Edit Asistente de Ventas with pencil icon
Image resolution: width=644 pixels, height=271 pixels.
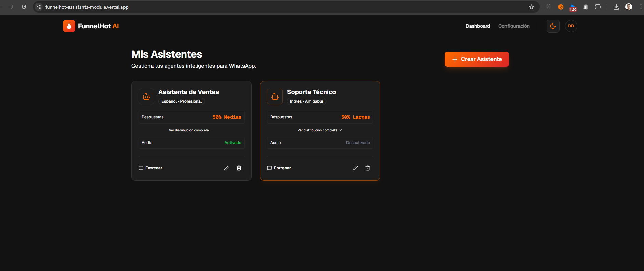click(x=227, y=168)
